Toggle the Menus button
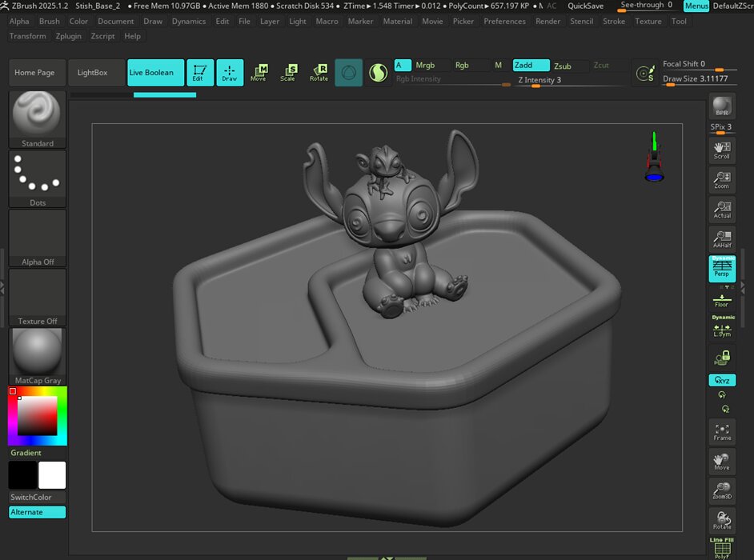This screenshot has height=560, width=754. (x=696, y=6)
